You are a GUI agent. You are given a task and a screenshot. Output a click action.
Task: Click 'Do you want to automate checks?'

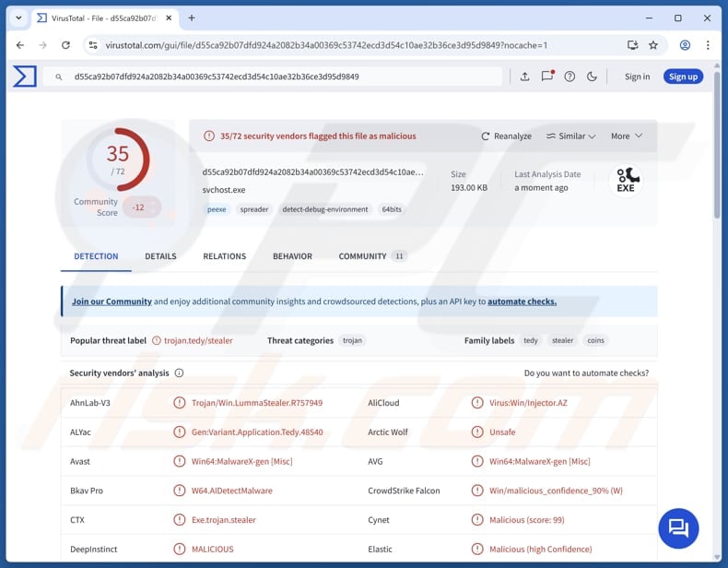click(586, 373)
